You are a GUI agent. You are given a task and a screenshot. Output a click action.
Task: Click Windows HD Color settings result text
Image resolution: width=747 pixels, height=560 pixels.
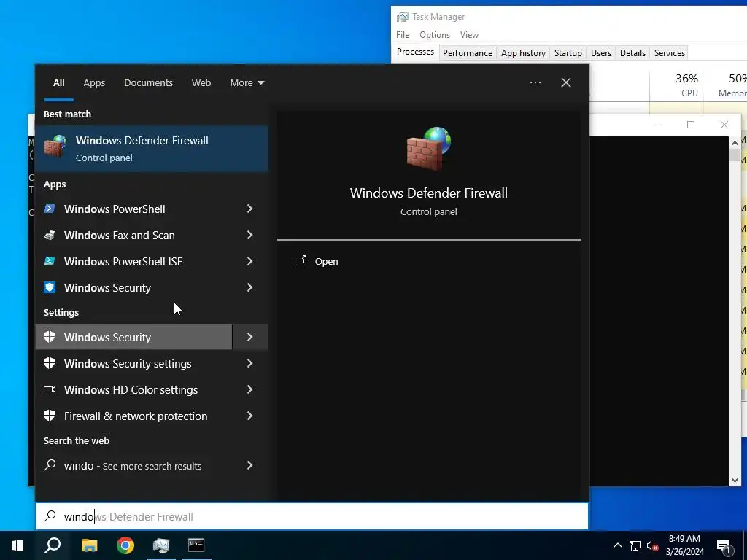pos(131,389)
